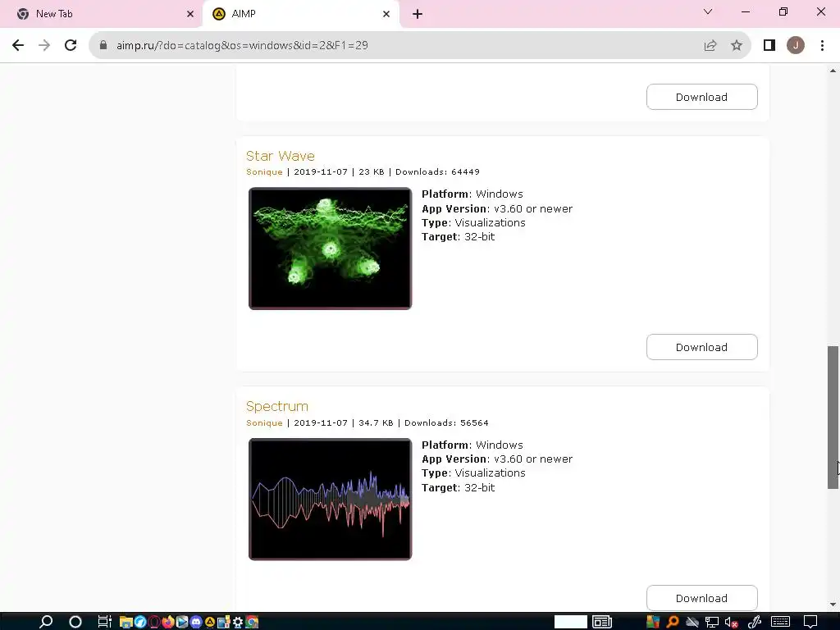840x630 pixels.
Task: Click the muted volume tray icon
Action: (731, 622)
